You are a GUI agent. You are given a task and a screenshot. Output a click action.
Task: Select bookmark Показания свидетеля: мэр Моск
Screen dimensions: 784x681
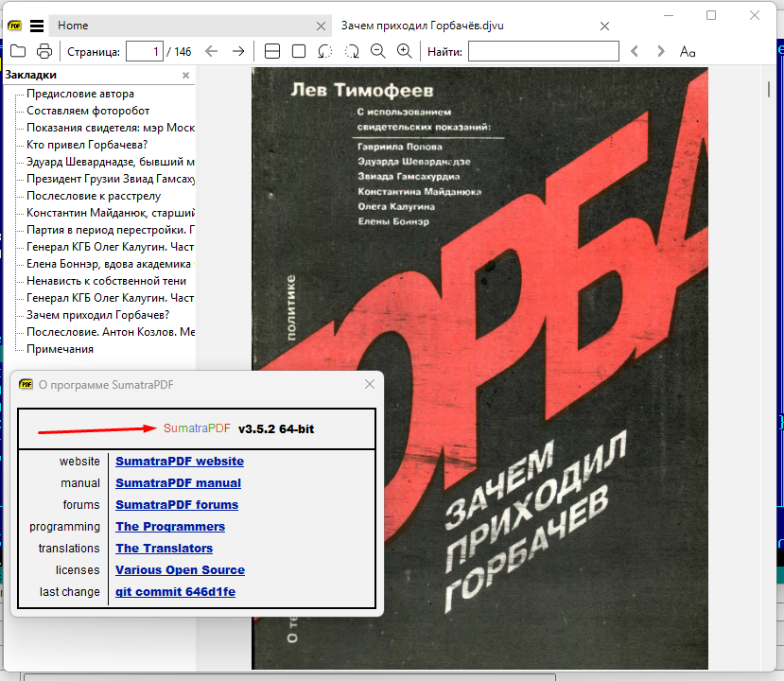point(111,128)
